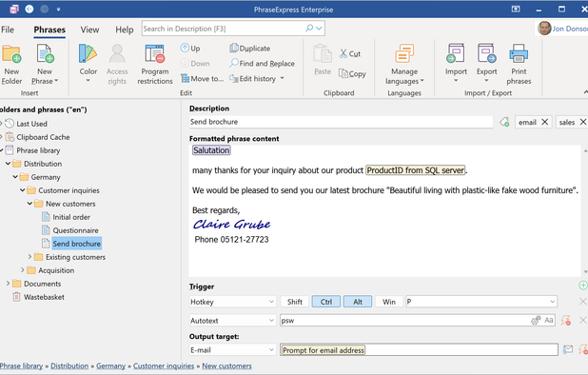This screenshot has width=588, height=375.
Task: Follow Germany breadcrumb link
Action: [x=110, y=365]
